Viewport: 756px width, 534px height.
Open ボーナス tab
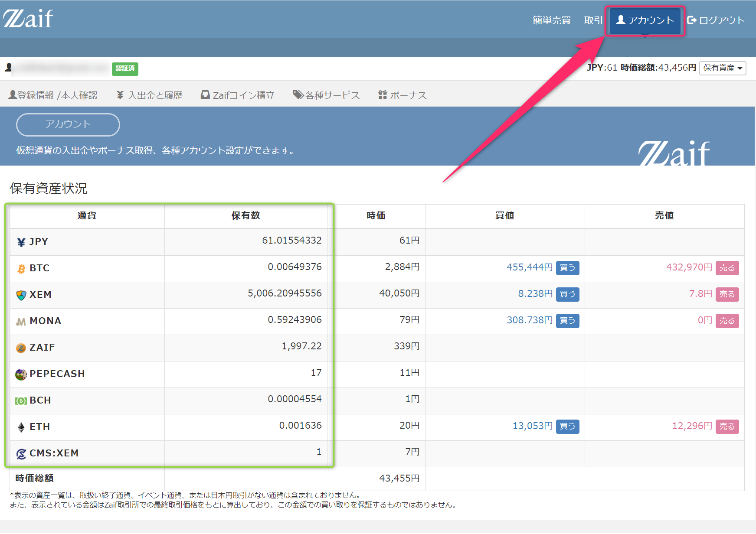403,95
